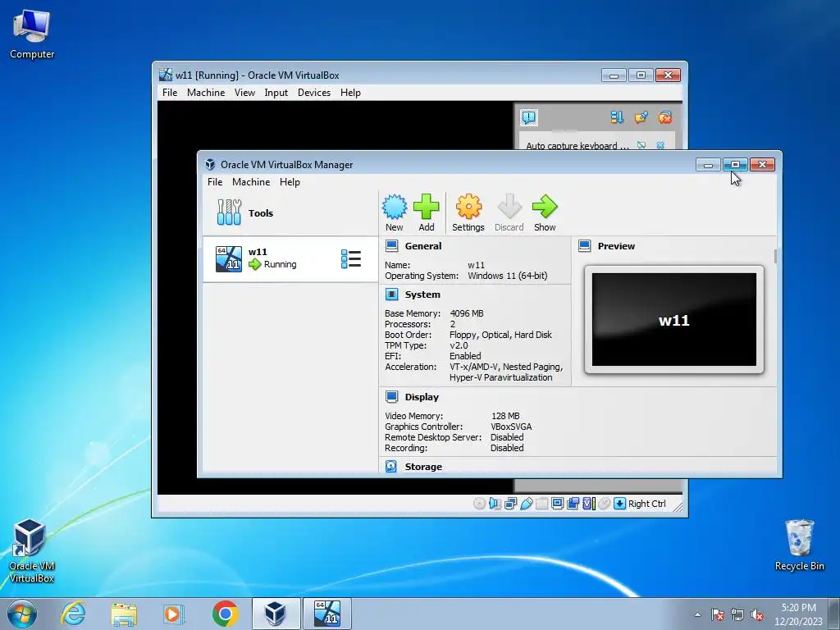Viewport: 840px width, 630px height.
Task: Open Help menu in w11 Running window
Action: (350, 93)
